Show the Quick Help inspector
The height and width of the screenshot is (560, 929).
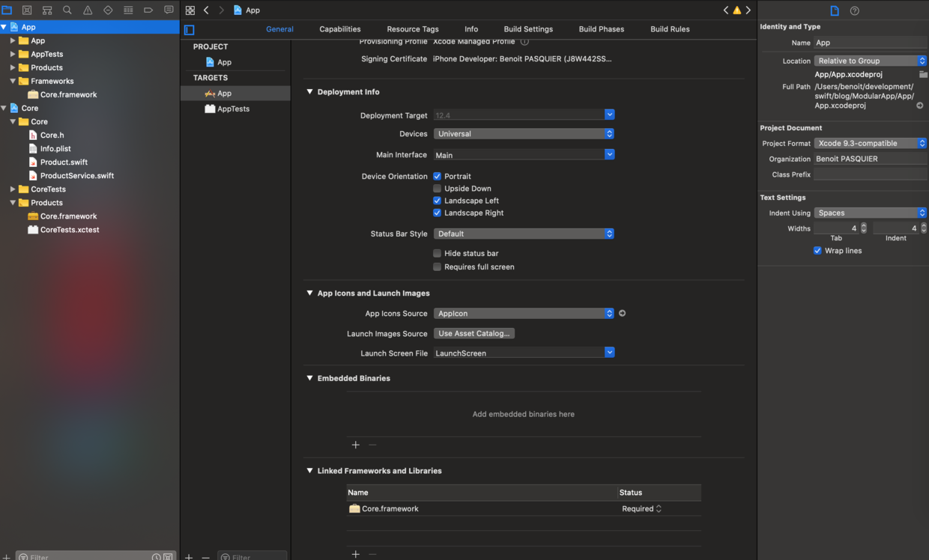(855, 10)
